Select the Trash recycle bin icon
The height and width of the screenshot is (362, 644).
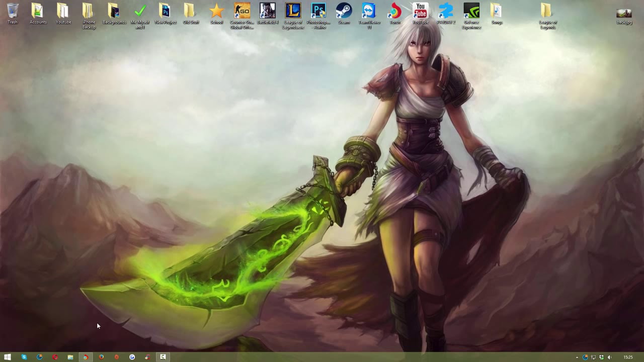click(x=13, y=14)
